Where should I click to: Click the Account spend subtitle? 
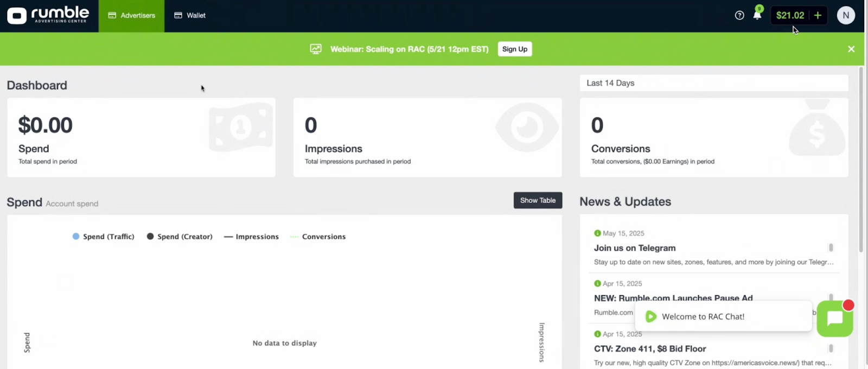pyautogui.click(x=72, y=203)
